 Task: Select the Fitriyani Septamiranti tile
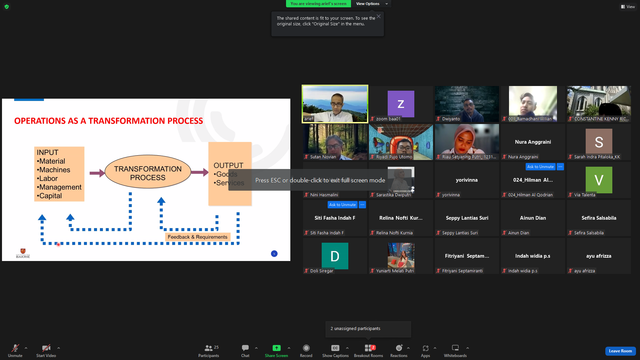coord(467,256)
